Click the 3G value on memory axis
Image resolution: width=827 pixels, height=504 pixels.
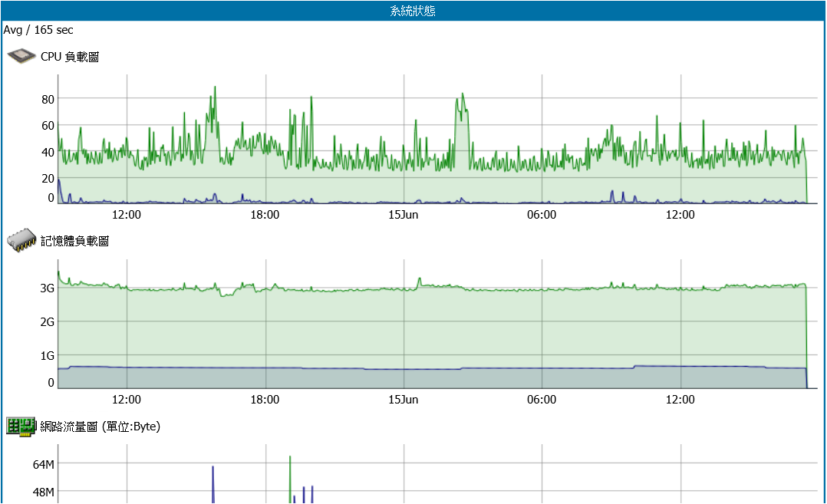click(x=47, y=288)
